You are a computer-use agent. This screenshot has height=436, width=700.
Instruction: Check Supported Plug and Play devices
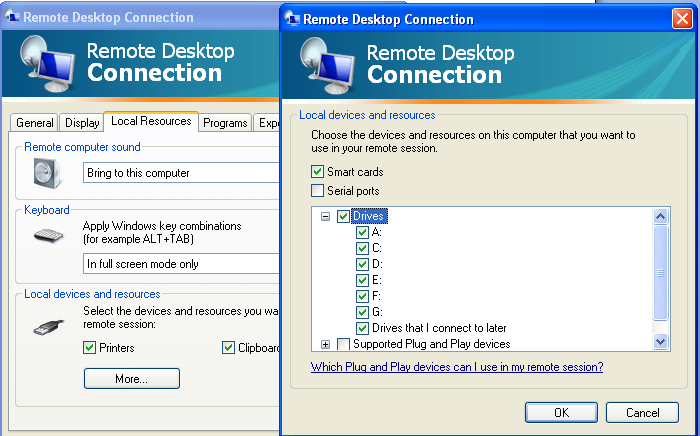click(x=343, y=344)
